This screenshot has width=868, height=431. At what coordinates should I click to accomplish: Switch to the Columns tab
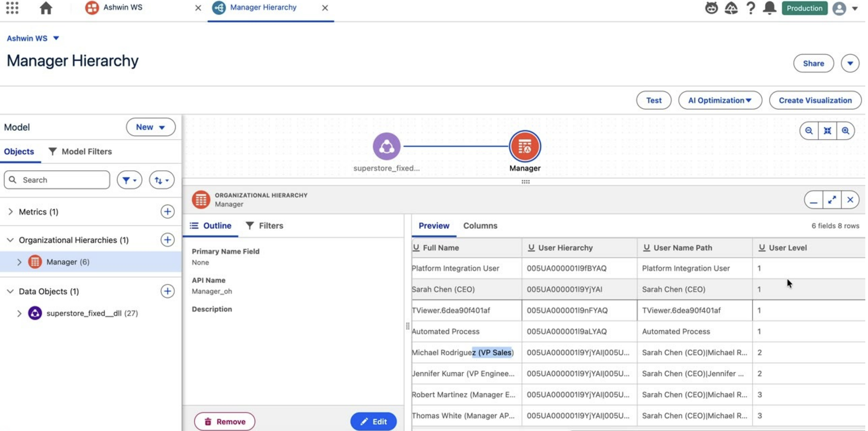pos(480,226)
